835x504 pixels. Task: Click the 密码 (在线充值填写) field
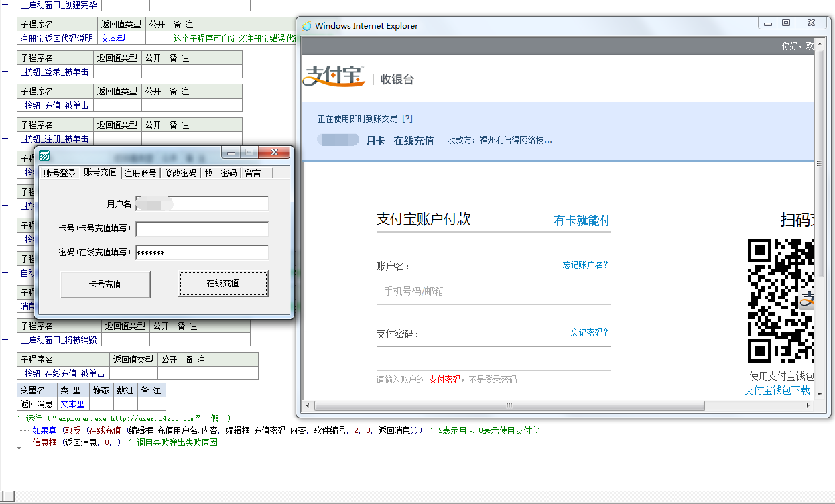click(x=202, y=253)
